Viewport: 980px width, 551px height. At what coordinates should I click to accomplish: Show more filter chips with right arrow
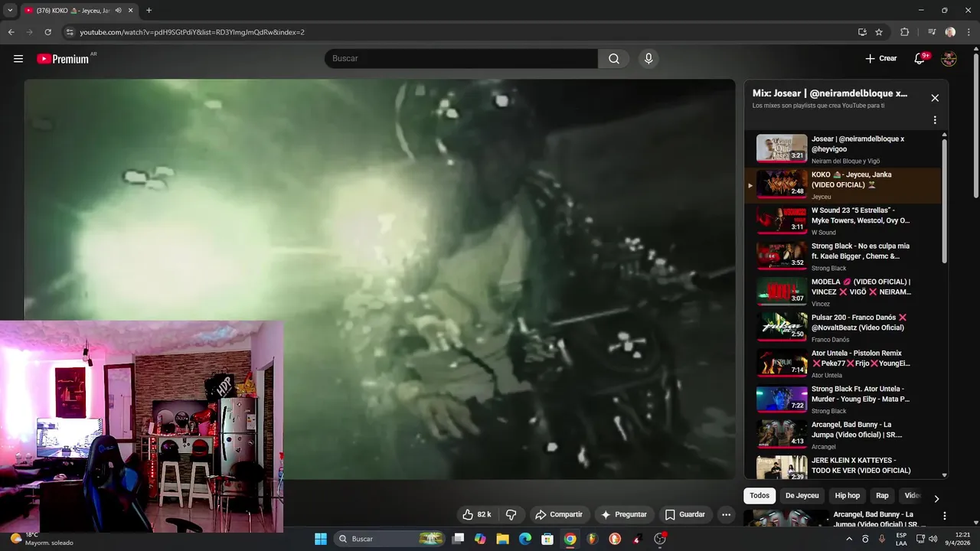936,498
